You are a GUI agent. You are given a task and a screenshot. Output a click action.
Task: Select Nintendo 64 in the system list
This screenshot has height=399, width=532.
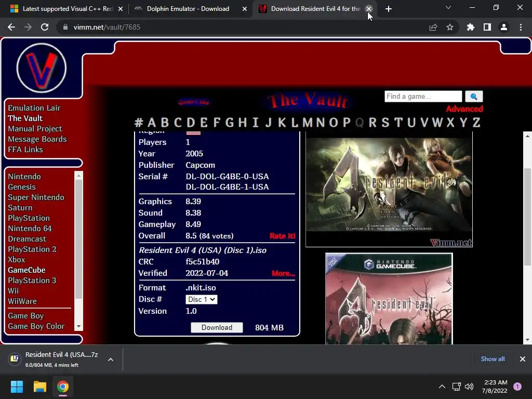(x=30, y=229)
